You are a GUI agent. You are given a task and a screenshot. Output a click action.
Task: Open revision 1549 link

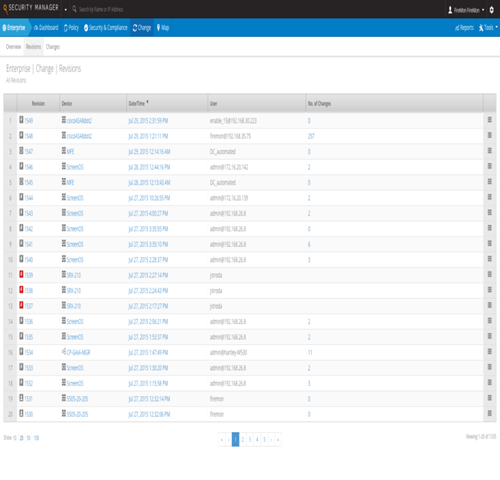point(29,121)
